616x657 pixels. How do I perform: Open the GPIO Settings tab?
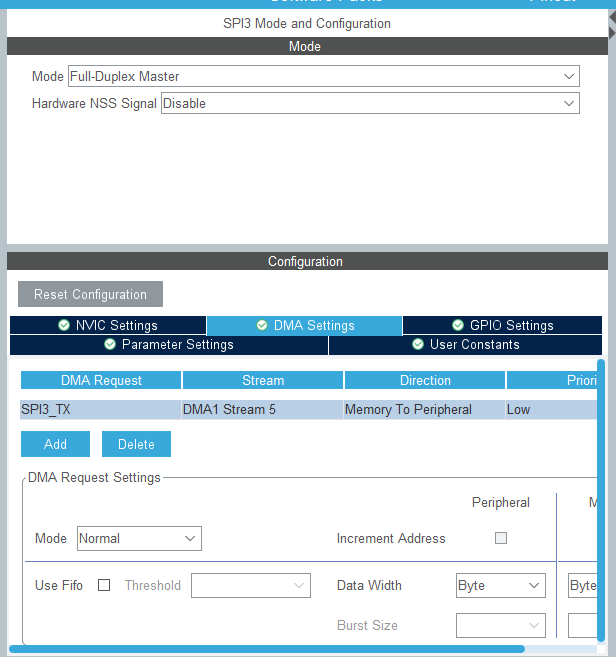coord(502,326)
